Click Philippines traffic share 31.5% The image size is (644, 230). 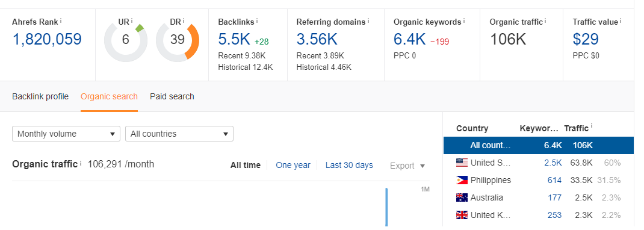click(609, 180)
